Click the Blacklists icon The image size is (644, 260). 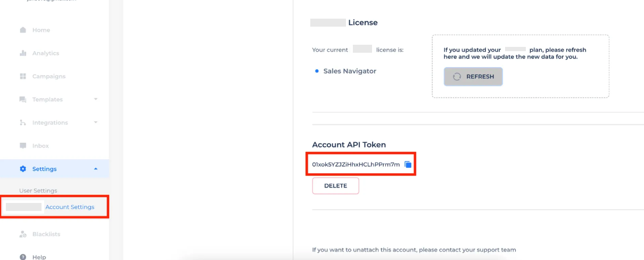click(23, 234)
